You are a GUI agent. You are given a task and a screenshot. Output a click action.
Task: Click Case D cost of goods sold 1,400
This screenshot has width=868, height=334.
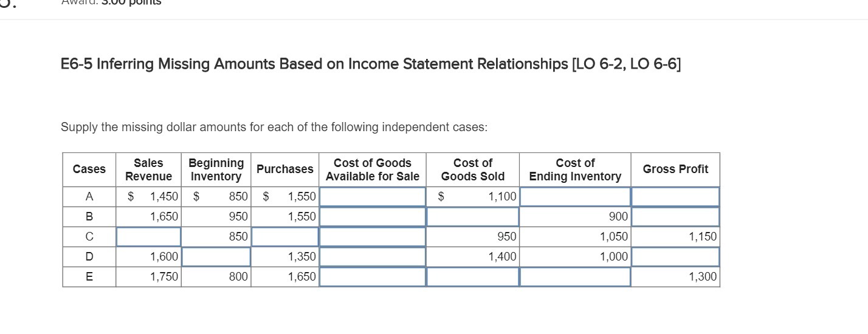coord(502,257)
